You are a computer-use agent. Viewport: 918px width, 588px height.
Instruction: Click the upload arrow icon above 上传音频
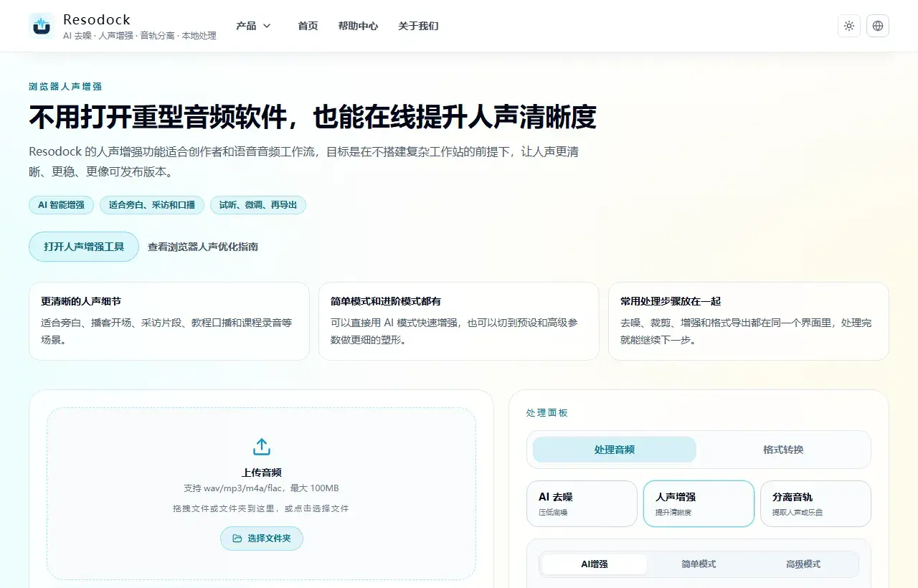262,447
